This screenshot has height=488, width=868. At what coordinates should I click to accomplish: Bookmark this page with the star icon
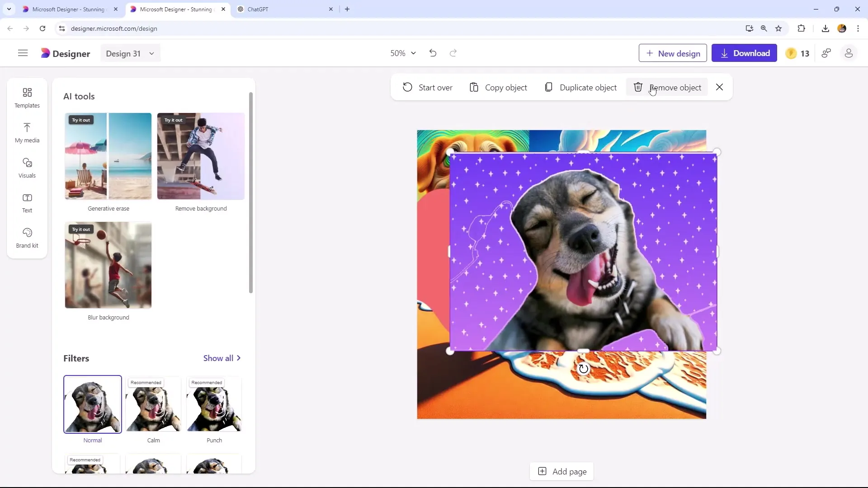[x=778, y=28]
